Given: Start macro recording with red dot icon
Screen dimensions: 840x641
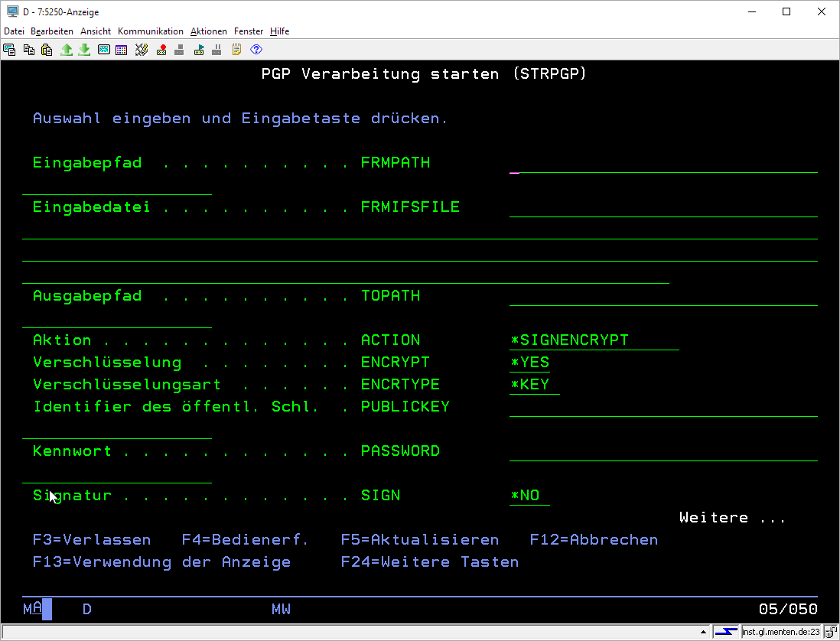Looking at the screenshot, I should [x=161, y=50].
